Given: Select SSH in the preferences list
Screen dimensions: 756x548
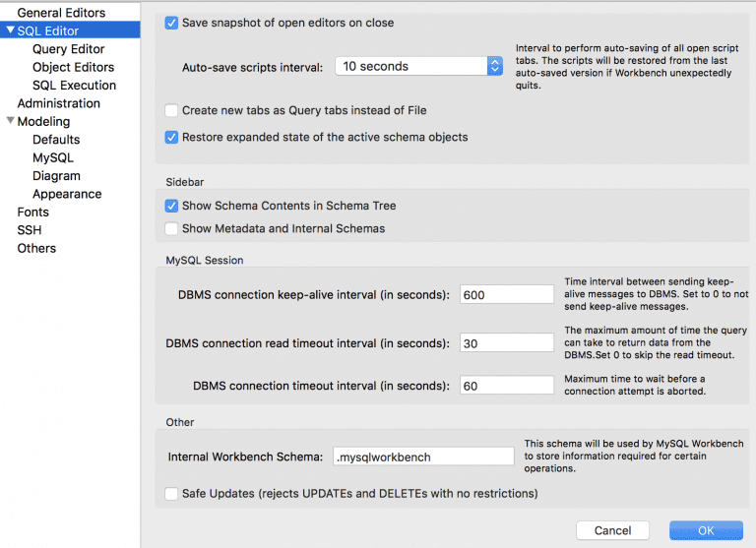Looking at the screenshot, I should tap(30, 230).
